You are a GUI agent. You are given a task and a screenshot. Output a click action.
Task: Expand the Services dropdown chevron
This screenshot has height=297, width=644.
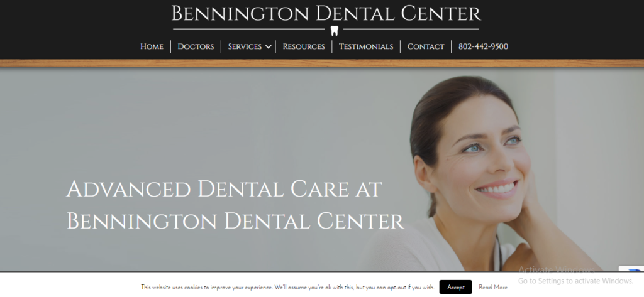(x=268, y=46)
